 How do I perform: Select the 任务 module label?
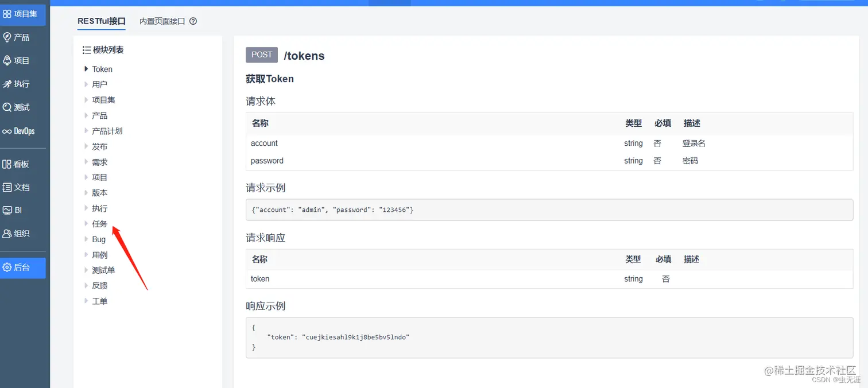(x=100, y=224)
